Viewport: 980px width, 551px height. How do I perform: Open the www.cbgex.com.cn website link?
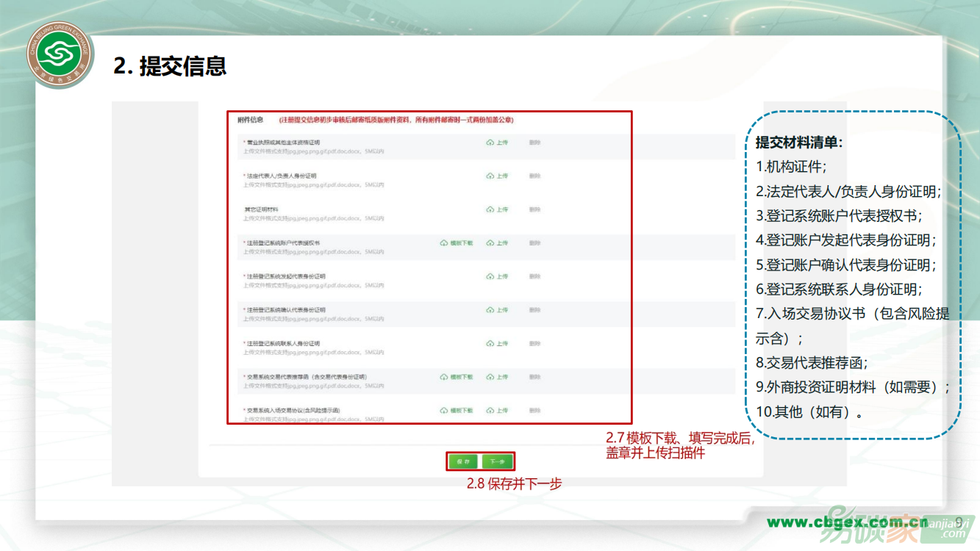coord(847,522)
